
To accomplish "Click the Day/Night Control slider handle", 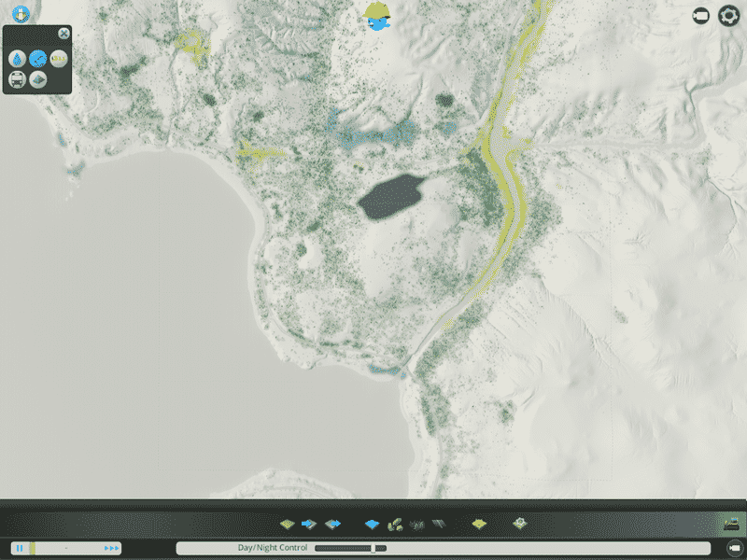I will (373, 548).
